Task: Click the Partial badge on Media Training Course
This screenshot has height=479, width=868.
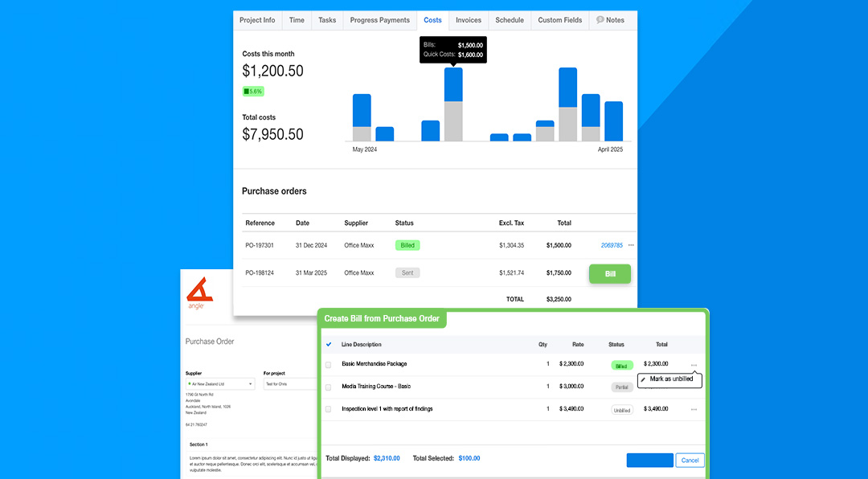Action: (621, 387)
